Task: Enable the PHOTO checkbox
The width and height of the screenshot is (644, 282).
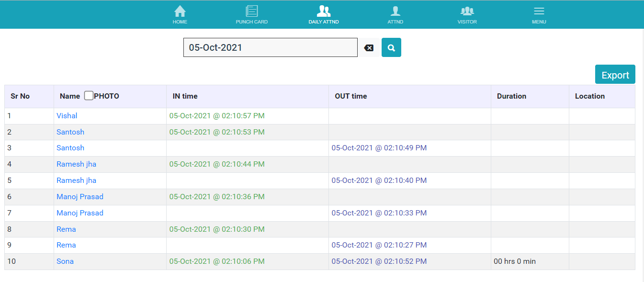Action: point(89,96)
